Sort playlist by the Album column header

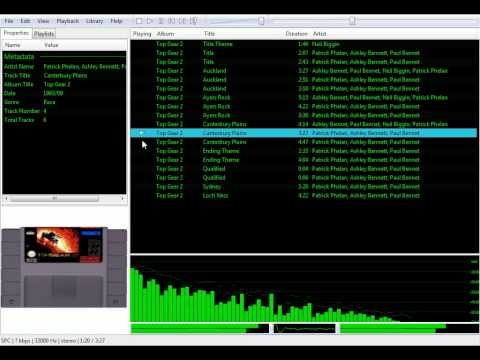coord(166,34)
